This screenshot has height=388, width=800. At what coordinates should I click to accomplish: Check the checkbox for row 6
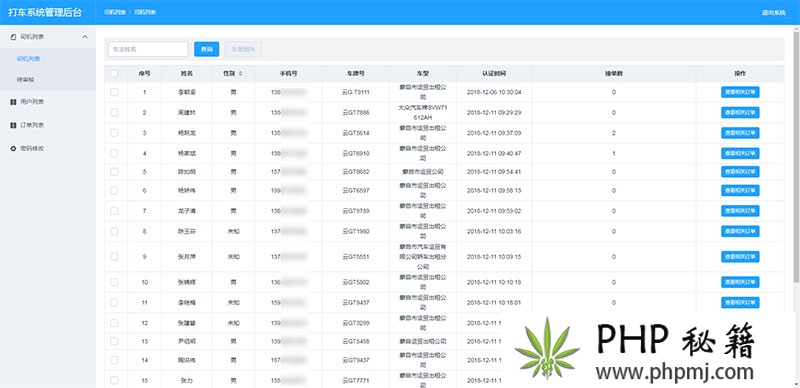tap(114, 190)
